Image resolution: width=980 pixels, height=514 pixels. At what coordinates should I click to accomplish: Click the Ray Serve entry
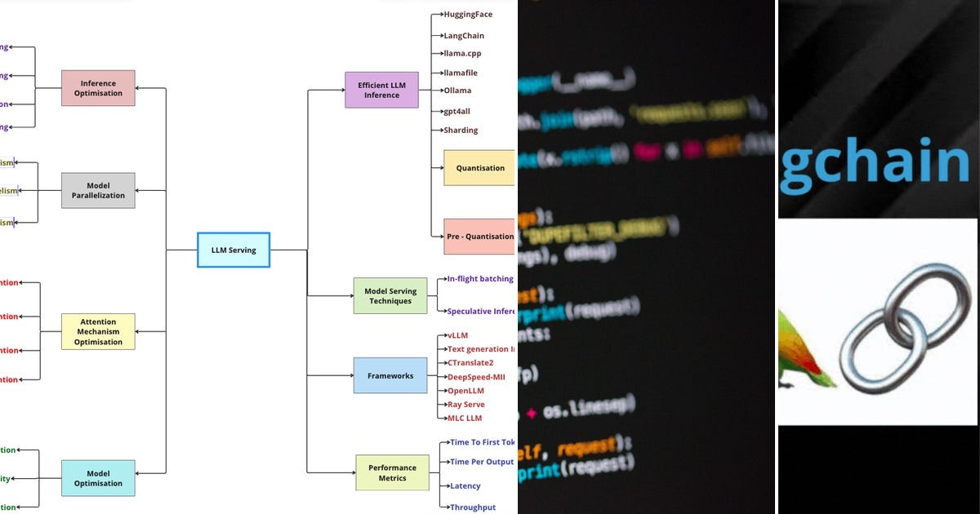click(465, 404)
